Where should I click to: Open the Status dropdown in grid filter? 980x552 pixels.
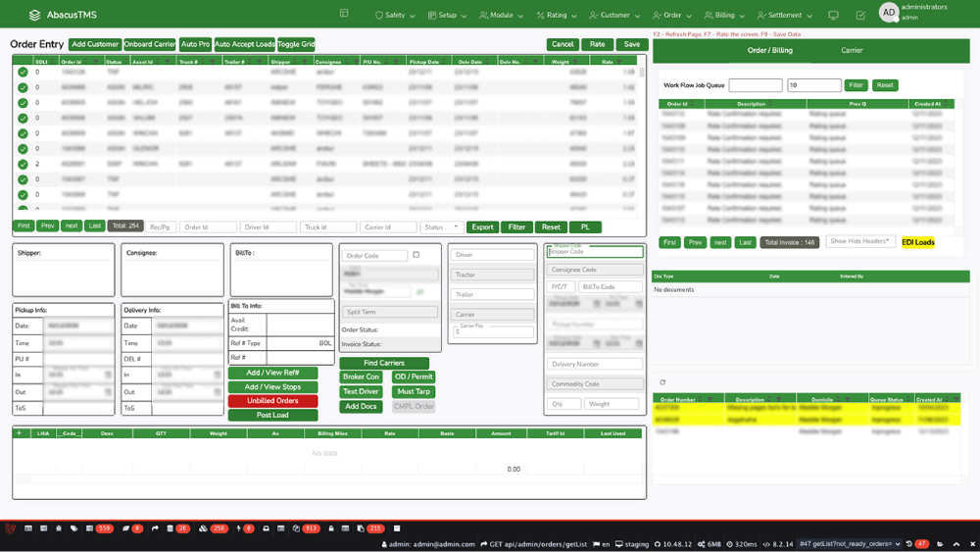[441, 226]
